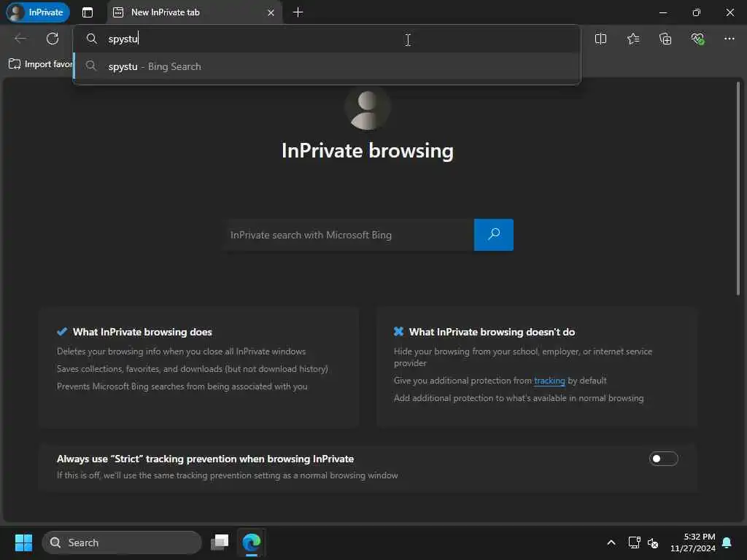The height and width of the screenshot is (560, 747).
Task: Click Import favorites in favorites bar
Action: pyautogui.click(x=40, y=64)
